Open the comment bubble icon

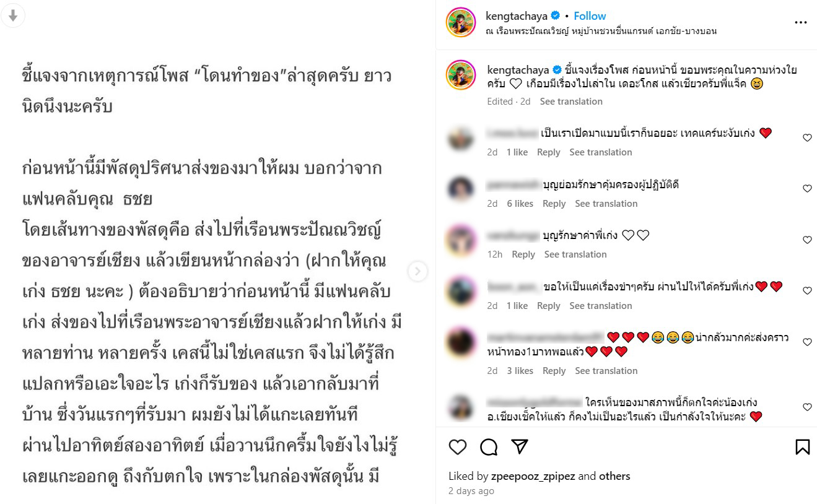click(x=489, y=447)
